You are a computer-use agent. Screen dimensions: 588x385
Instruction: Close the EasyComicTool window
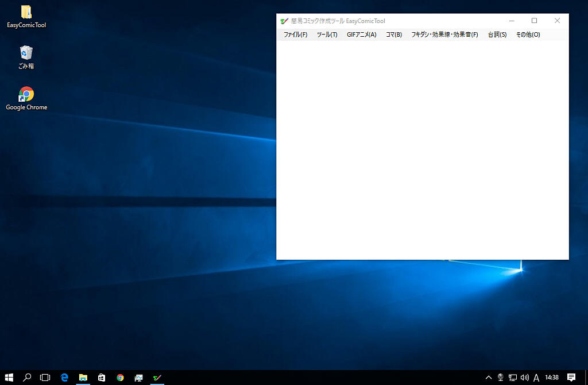[557, 21]
